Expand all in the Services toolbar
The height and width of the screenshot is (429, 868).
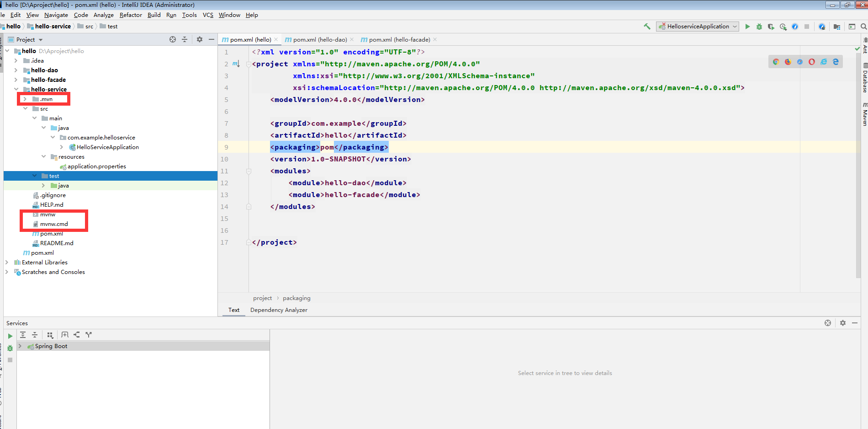click(23, 335)
